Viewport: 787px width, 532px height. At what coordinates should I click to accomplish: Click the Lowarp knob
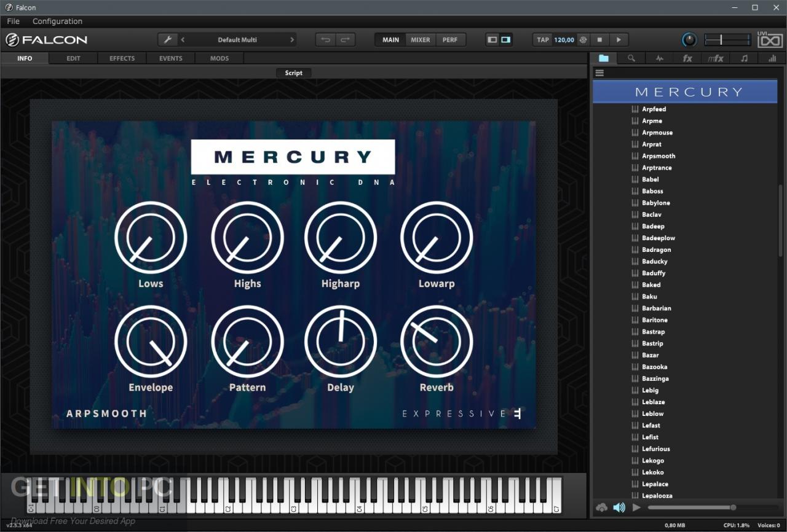[437, 237]
